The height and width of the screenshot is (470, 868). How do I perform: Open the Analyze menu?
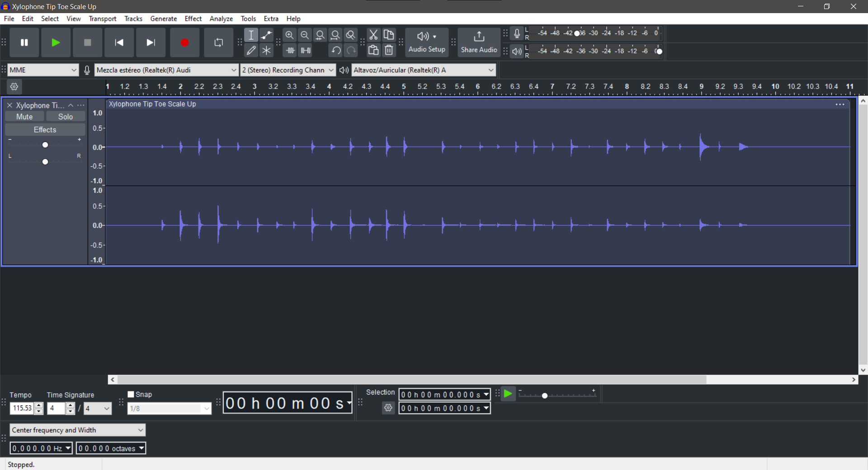pyautogui.click(x=221, y=19)
